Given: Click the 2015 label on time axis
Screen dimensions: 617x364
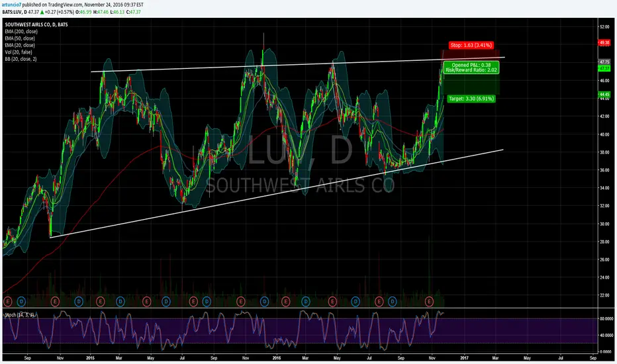Looking at the screenshot, I should click(91, 358).
